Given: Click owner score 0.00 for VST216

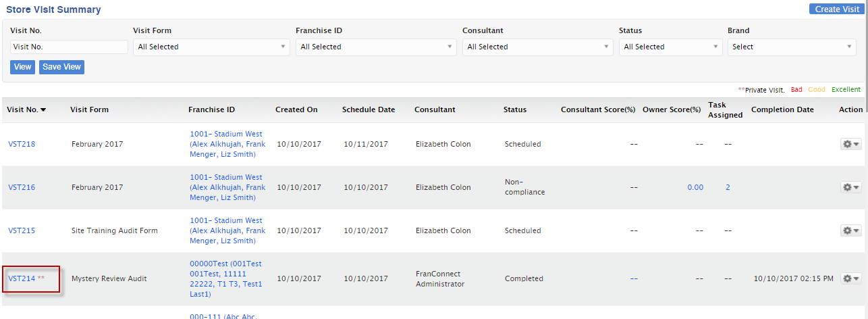Looking at the screenshot, I should [x=695, y=187].
